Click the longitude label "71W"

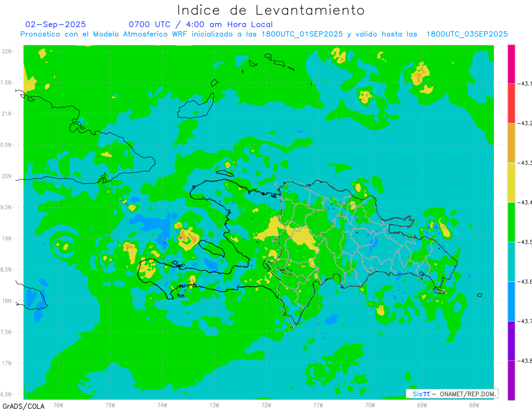pos(318,405)
